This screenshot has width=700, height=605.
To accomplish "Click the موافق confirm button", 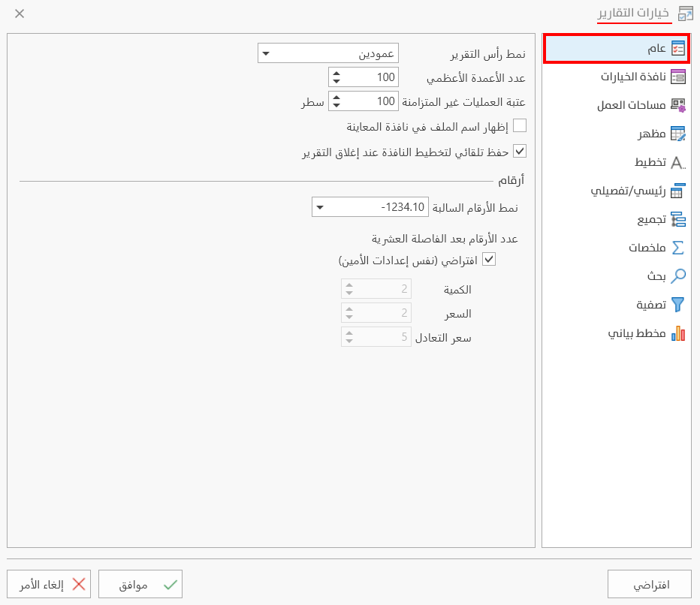I will 140,583.
